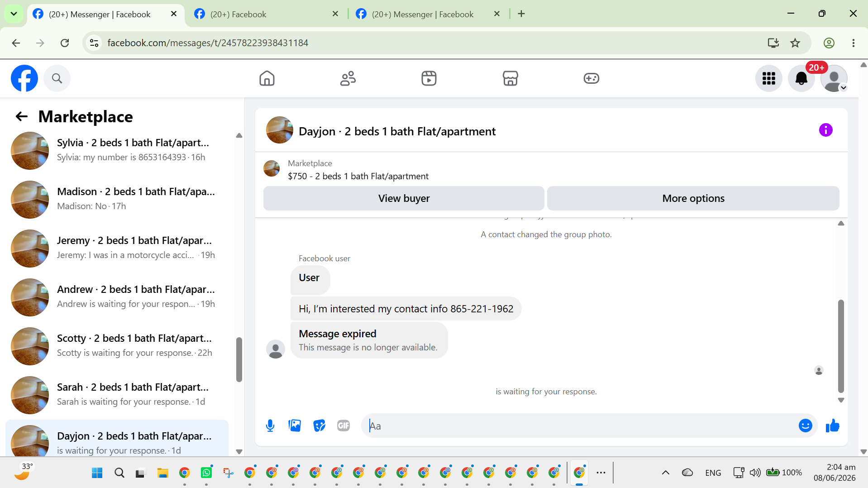Image resolution: width=868 pixels, height=488 pixels.
Task: Click the install app icon in address bar
Action: 773,43
